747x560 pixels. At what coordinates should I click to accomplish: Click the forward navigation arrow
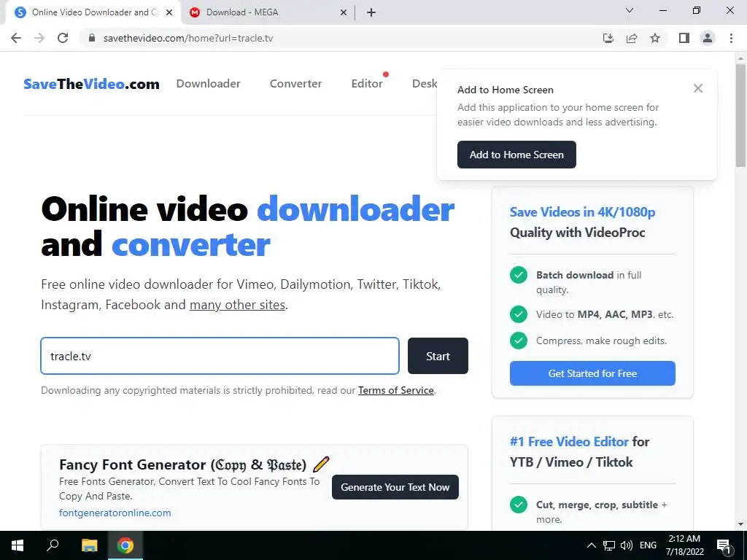[39, 38]
